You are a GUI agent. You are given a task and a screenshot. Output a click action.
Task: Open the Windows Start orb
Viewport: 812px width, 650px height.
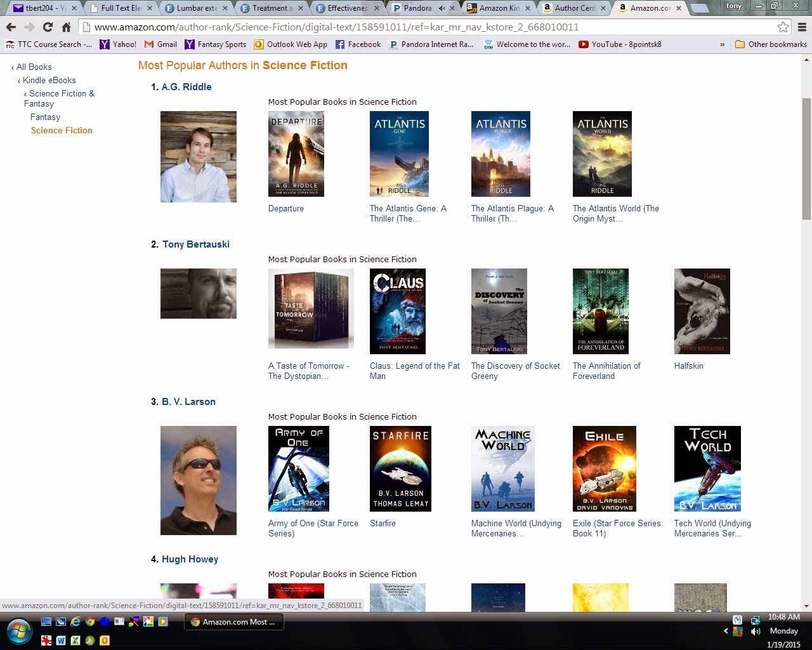point(19,630)
